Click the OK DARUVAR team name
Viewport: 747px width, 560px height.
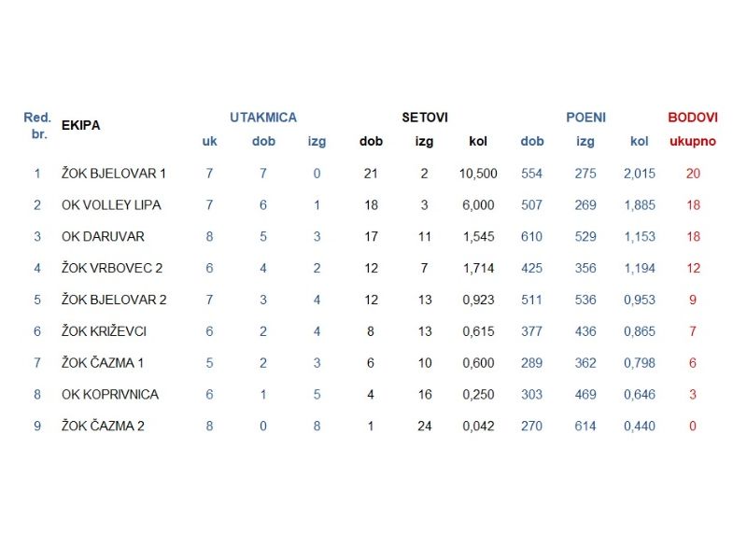(x=103, y=237)
